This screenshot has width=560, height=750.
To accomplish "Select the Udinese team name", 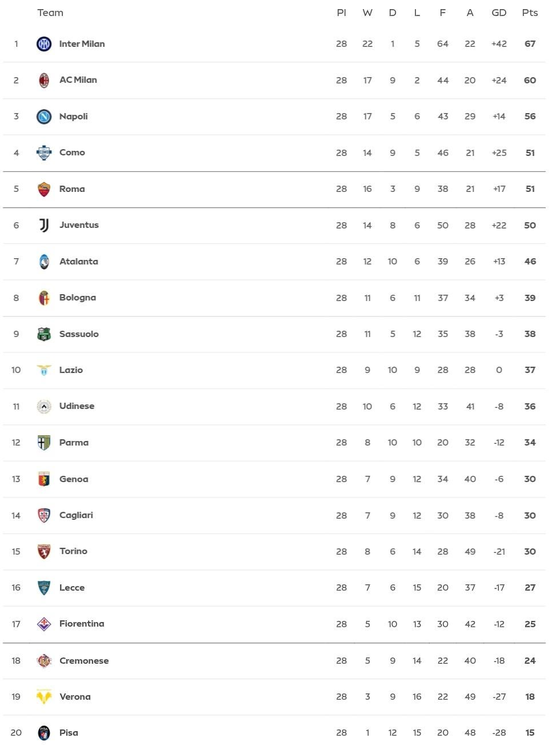I will pos(77,406).
